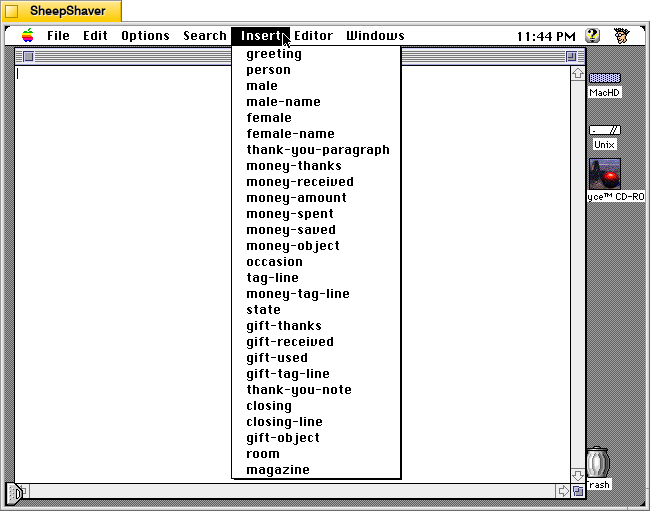
Task: Select money-received menu entry
Action: [316, 182]
